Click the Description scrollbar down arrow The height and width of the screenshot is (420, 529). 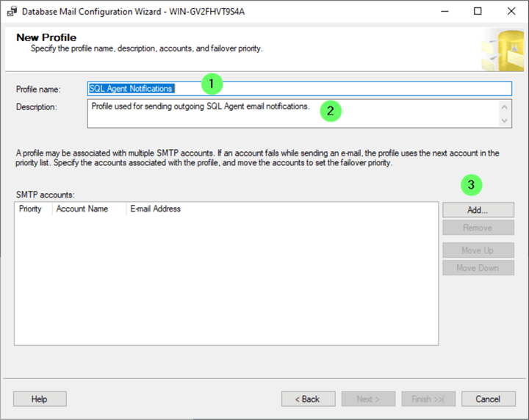click(x=504, y=120)
